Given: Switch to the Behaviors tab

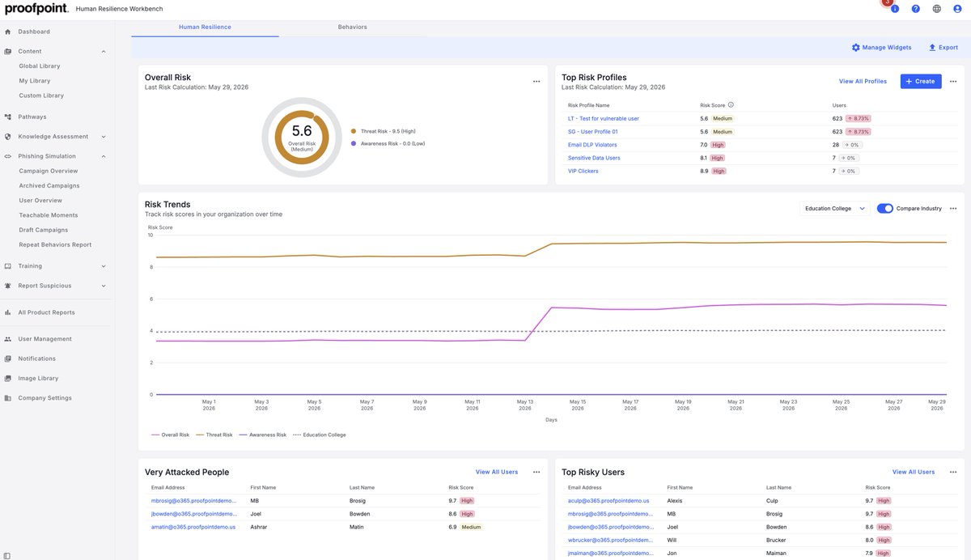Looking at the screenshot, I should [352, 27].
